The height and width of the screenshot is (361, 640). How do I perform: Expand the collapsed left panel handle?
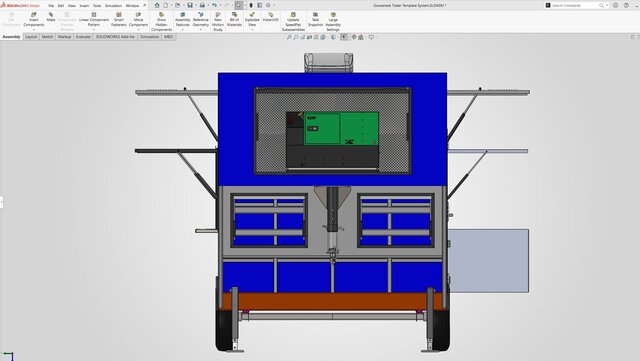pyautogui.click(x=1, y=202)
